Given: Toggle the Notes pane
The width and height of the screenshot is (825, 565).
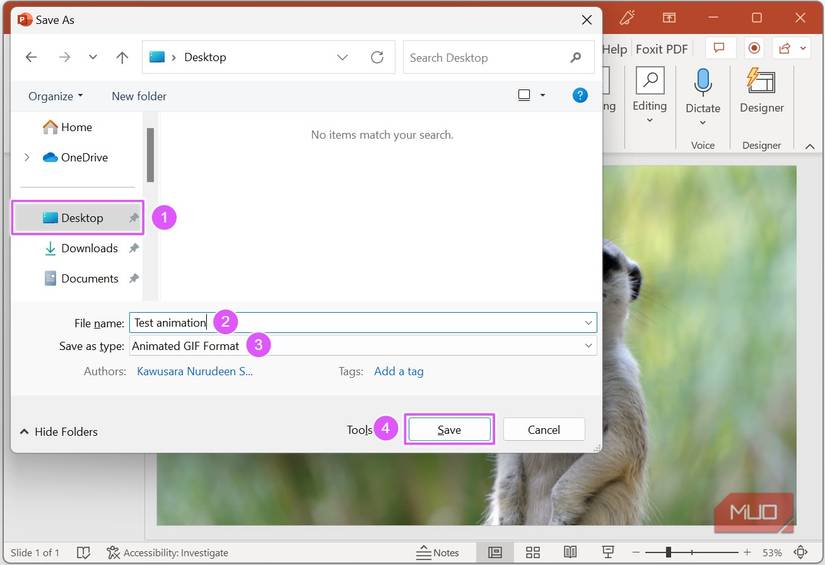Looking at the screenshot, I should pos(437,553).
